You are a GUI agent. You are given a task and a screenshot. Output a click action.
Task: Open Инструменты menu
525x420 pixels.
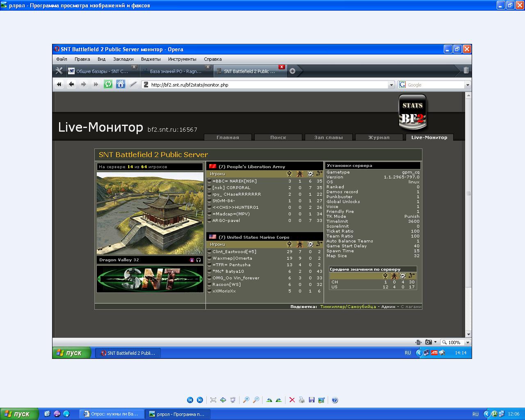point(182,59)
